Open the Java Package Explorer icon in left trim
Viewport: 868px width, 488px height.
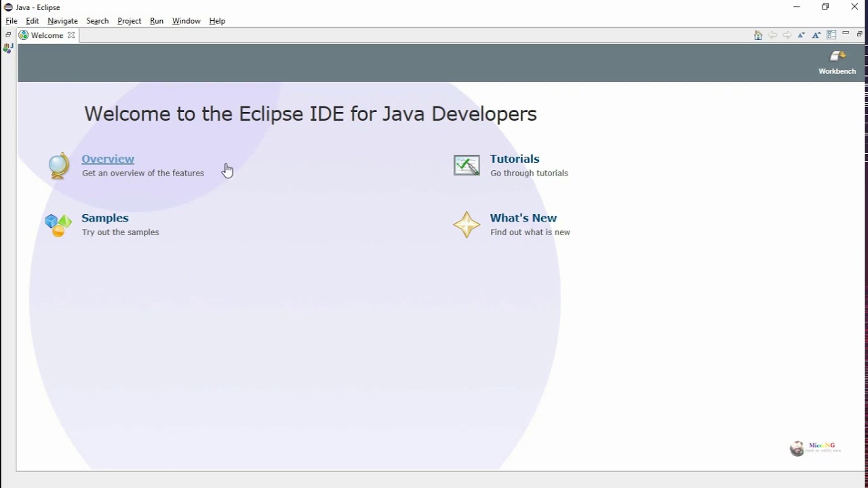(8, 48)
